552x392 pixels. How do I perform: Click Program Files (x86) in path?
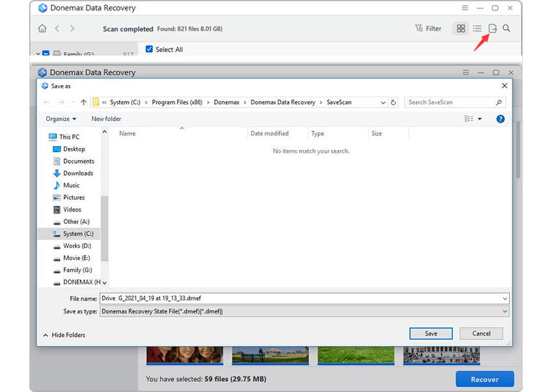coord(177,103)
